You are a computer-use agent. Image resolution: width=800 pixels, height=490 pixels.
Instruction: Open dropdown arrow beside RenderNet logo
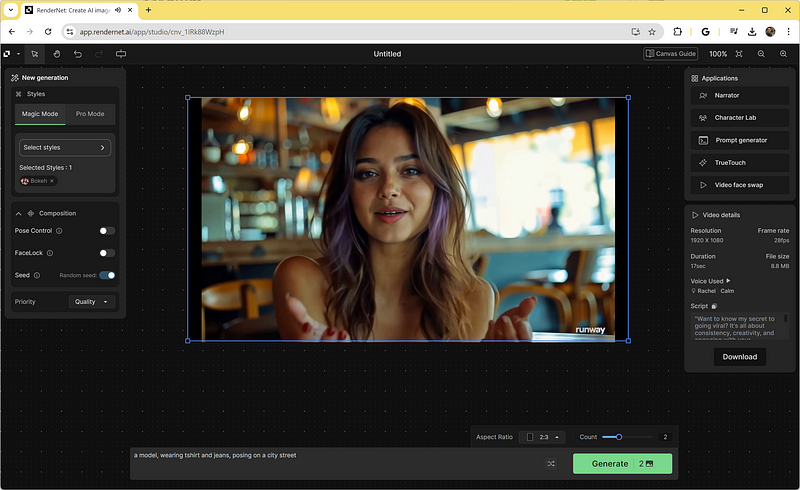coord(18,54)
